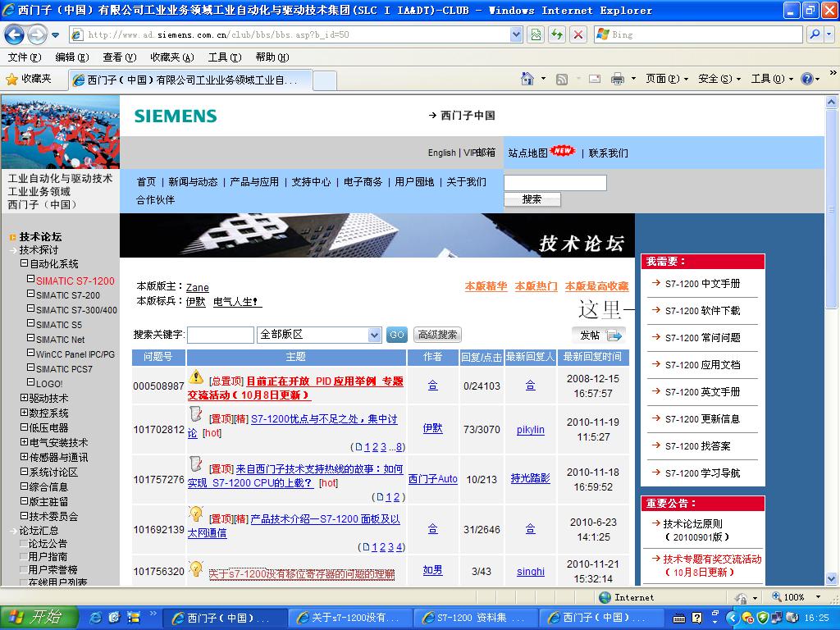Click the 联系我们 link
Viewport: 840px width, 630px height.
tap(608, 153)
